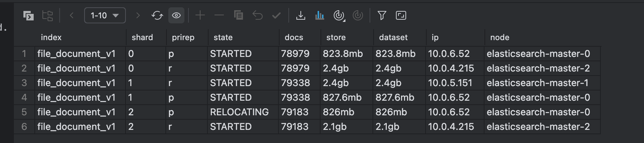The width and height of the screenshot is (644, 143).
Task: Select the STARTED state cell in row 3
Action: 243,83
